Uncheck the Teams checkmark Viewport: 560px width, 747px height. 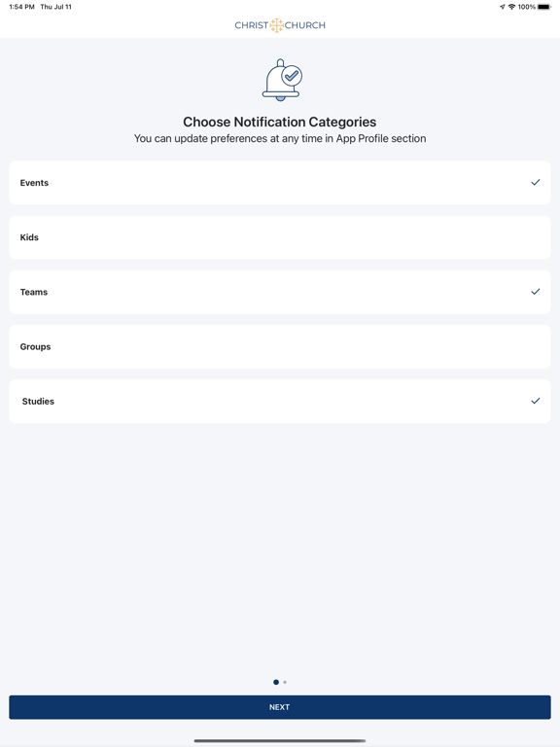(536, 292)
